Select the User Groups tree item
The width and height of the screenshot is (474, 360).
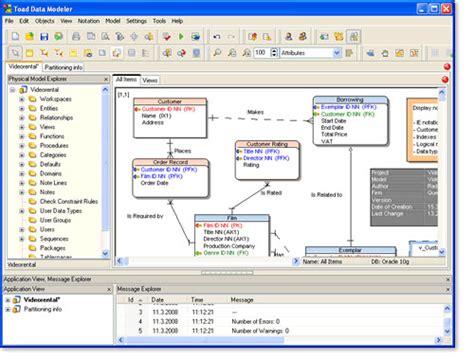[55, 220]
